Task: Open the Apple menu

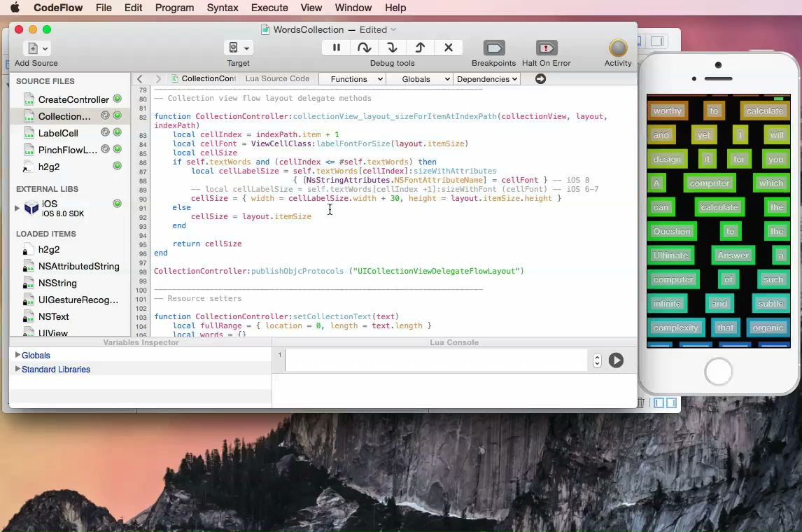Action: [15, 8]
